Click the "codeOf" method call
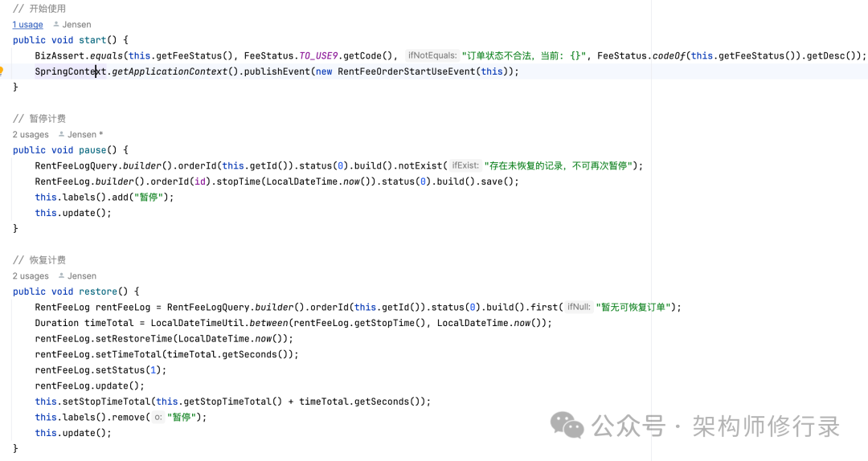 [669, 55]
